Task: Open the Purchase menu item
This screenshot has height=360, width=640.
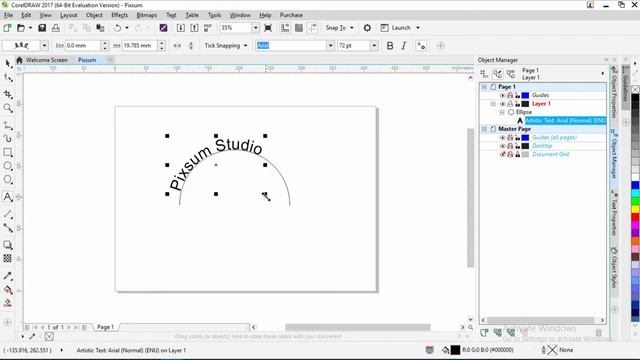Action: (291, 15)
